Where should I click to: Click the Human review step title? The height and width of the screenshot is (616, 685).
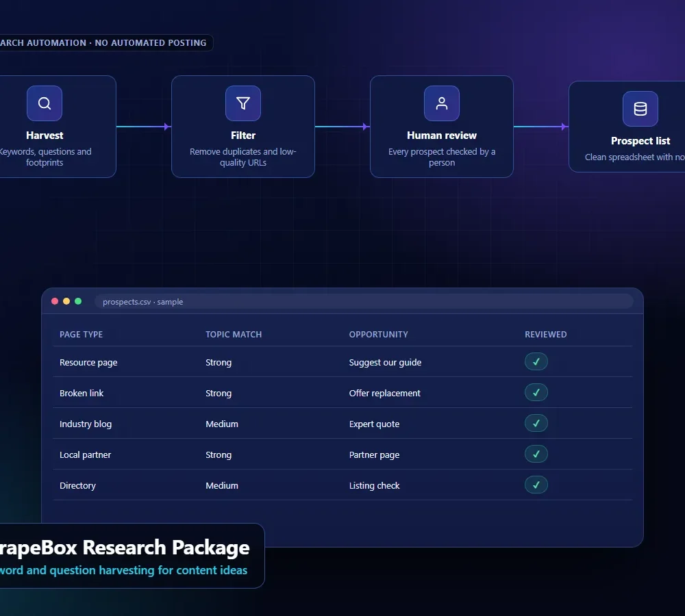(x=442, y=136)
